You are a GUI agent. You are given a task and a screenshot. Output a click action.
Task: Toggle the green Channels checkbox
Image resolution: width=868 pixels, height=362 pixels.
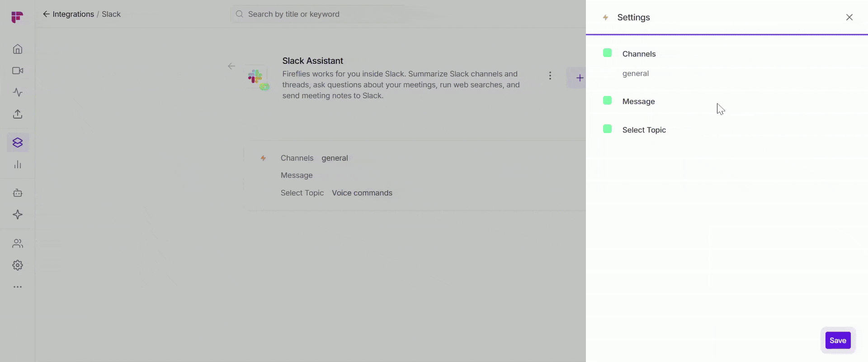point(608,53)
